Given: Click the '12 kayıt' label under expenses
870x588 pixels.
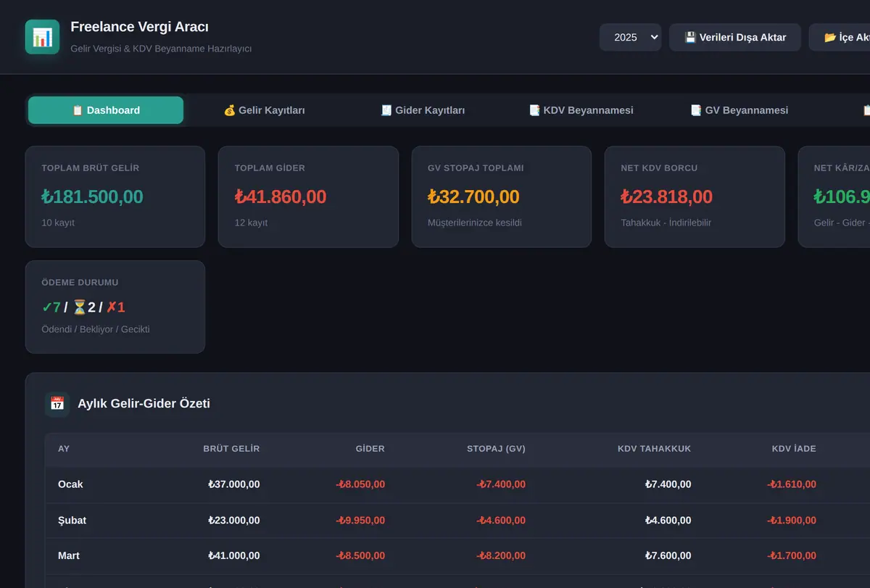Looking at the screenshot, I should [x=251, y=223].
